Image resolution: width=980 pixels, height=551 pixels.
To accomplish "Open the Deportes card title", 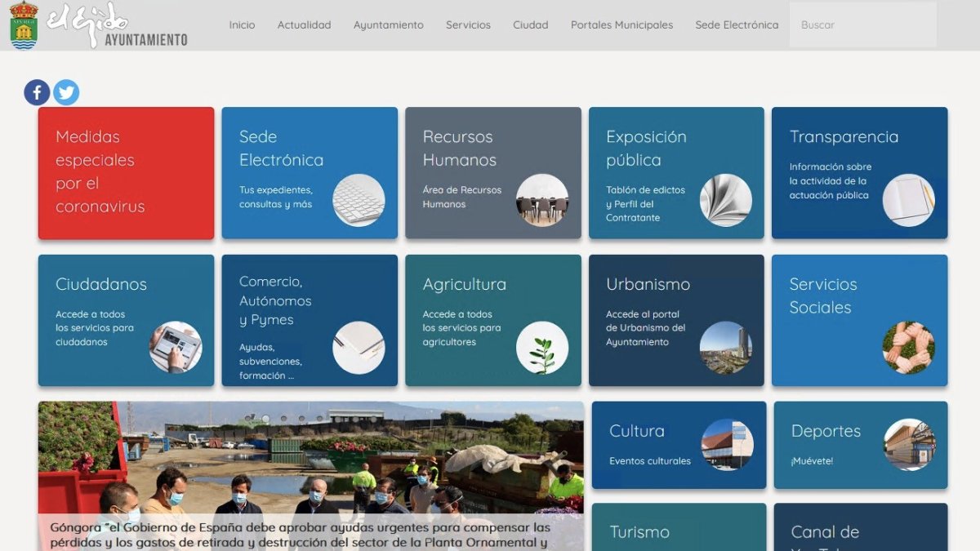I will [826, 431].
